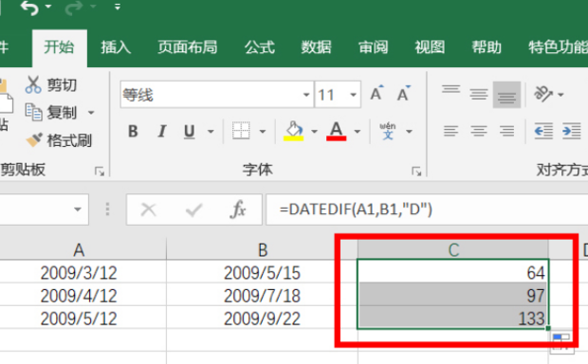Open the Insert Function fx icon
The height and width of the screenshot is (364, 588).
pyautogui.click(x=238, y=209)
